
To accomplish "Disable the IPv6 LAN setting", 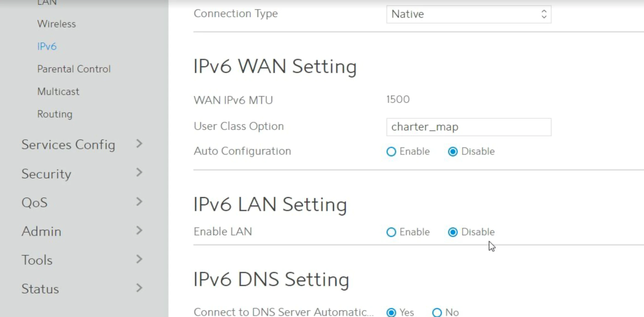I will click(x=453, y=232).
